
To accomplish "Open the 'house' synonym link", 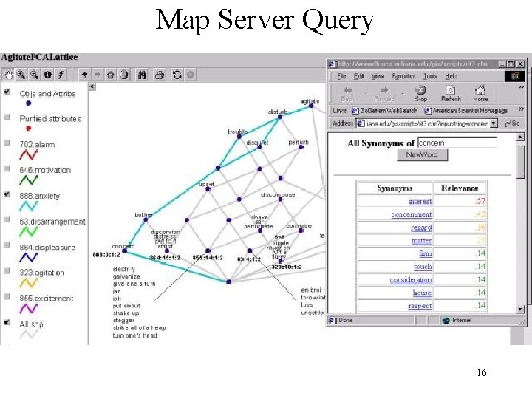I will coord(422,293).
